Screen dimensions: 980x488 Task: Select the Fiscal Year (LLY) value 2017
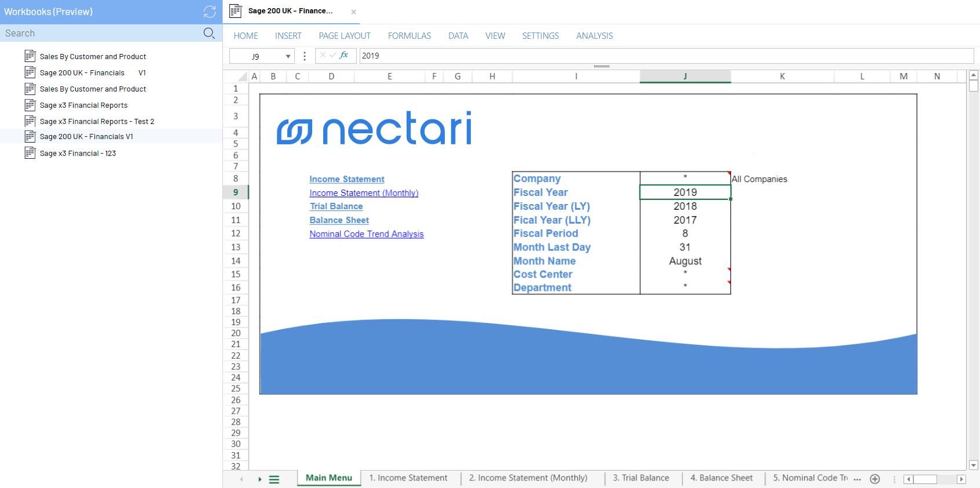pos(685,220)
